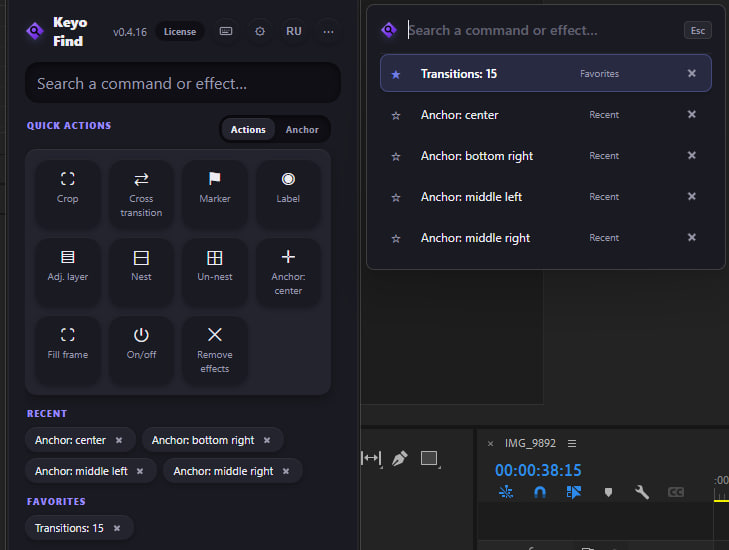Remove Anchor: middle left popup row
Screen dimensions: 729x550
692,196
